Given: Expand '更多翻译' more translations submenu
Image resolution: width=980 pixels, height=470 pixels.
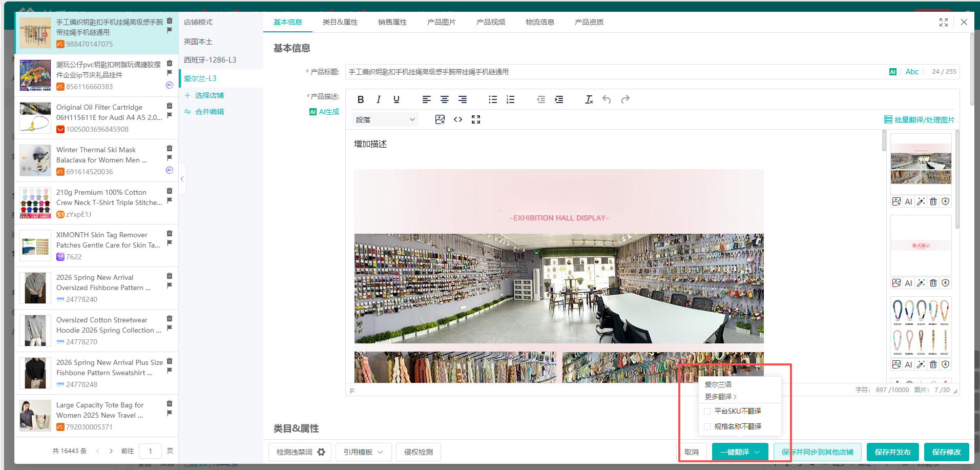Looking at the screenshot, I should [x=720, y=397].
